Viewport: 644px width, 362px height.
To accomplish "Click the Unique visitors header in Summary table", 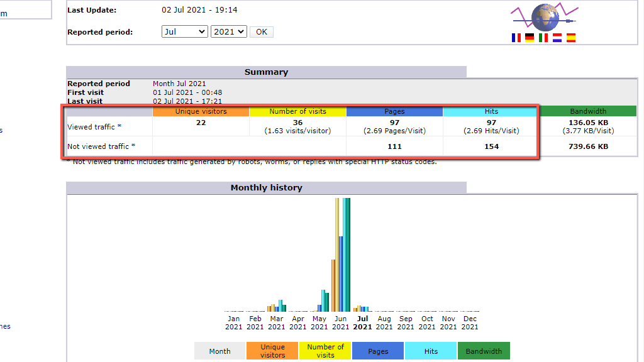I will click(x=201, y=111).
